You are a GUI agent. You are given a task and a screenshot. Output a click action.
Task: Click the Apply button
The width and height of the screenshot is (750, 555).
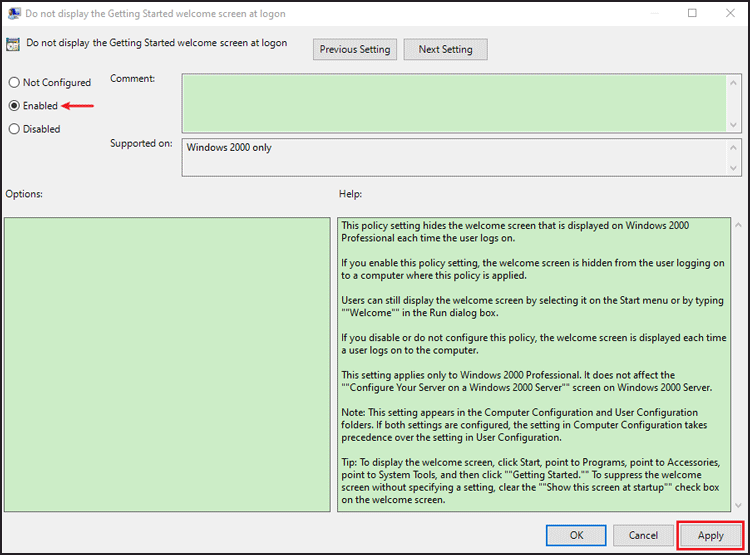click(710, 535)
